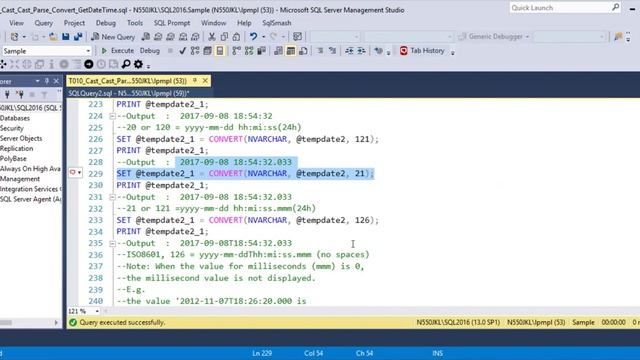
Task: Collapse the comment block at line 235
Action: [112, 244]
